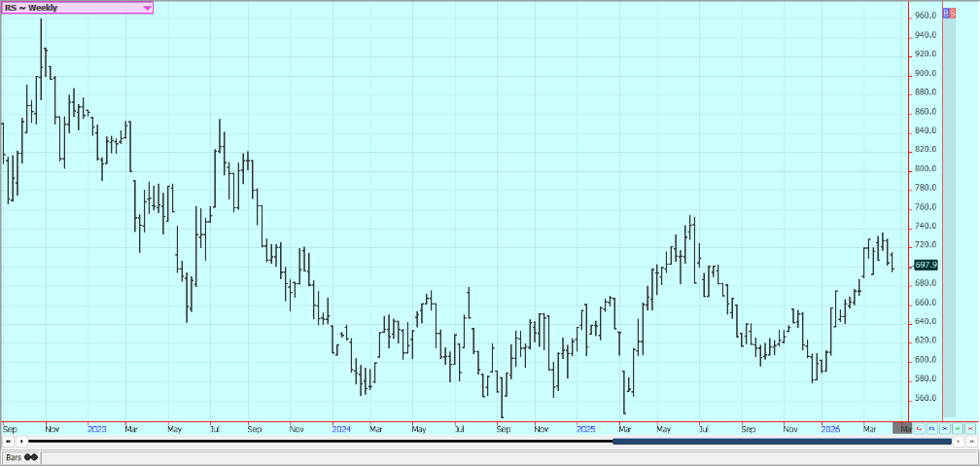The width and height of the screenshot is (980, 467).
Task: Jump to chart start with double-left arrow
Action: 8,442
